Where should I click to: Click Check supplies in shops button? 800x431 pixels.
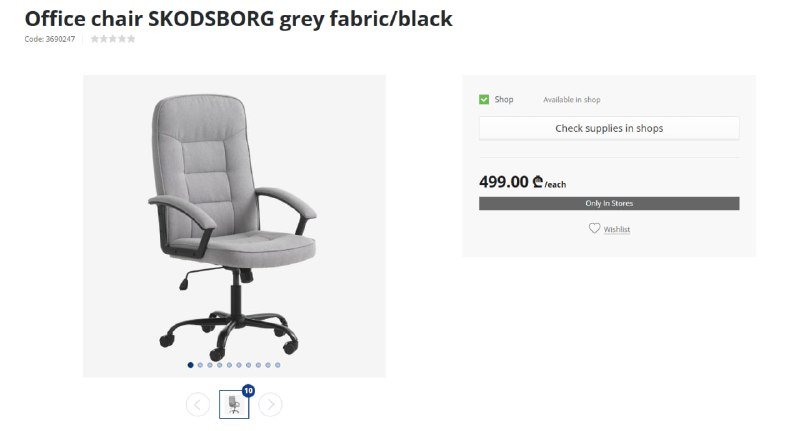(609, 128)
